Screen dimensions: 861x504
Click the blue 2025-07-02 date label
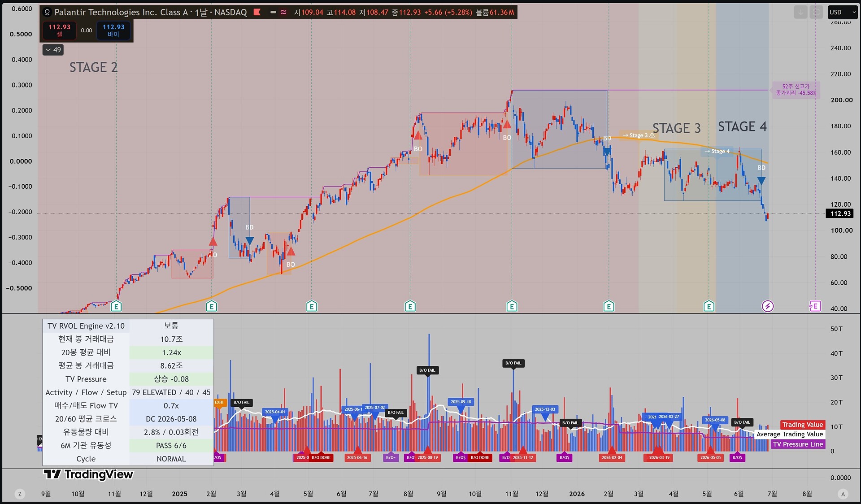pos(375,408)
